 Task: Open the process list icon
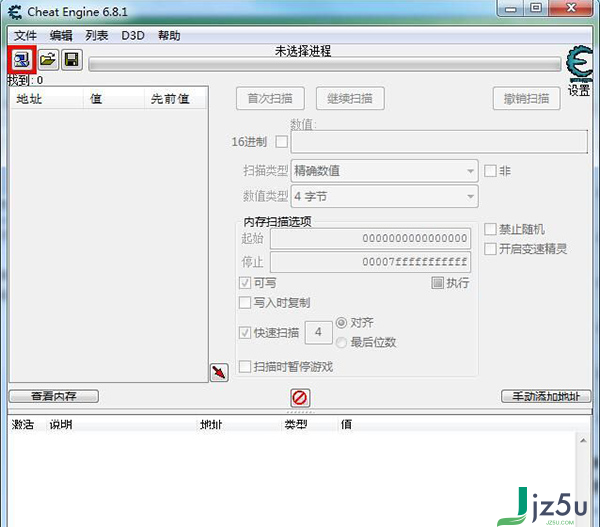(21, 60)
